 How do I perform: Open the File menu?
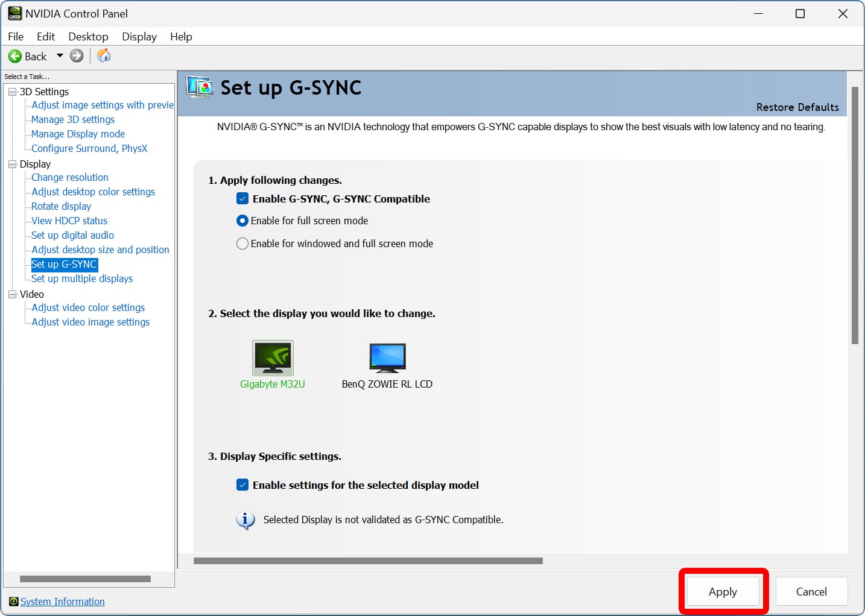pyautogui.click(x=16, y=37)
